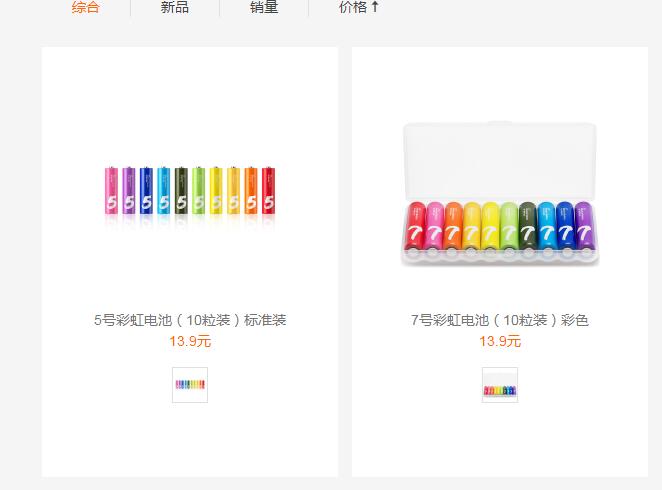Click the 13.9元 price under 7号彩虹电池
The width and height of the screenshot is (662, 490).
[x=499, y=342]
